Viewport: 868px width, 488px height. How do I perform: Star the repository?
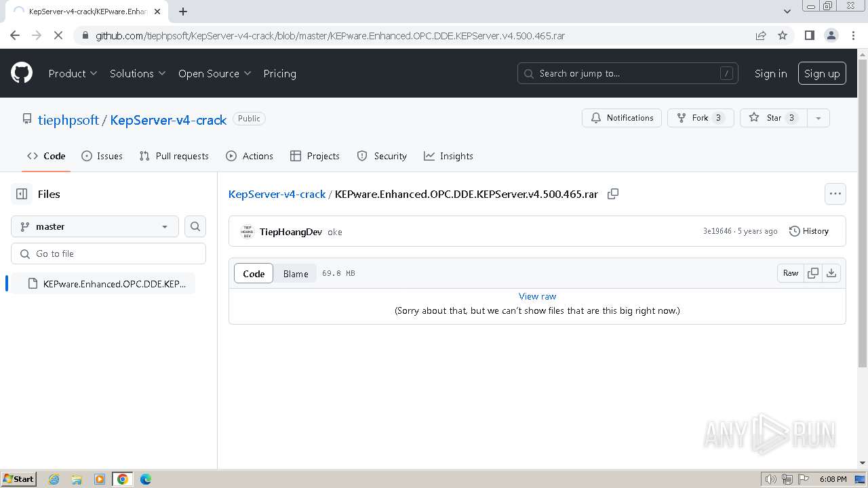pyautogui.click(x=774, y=118)
